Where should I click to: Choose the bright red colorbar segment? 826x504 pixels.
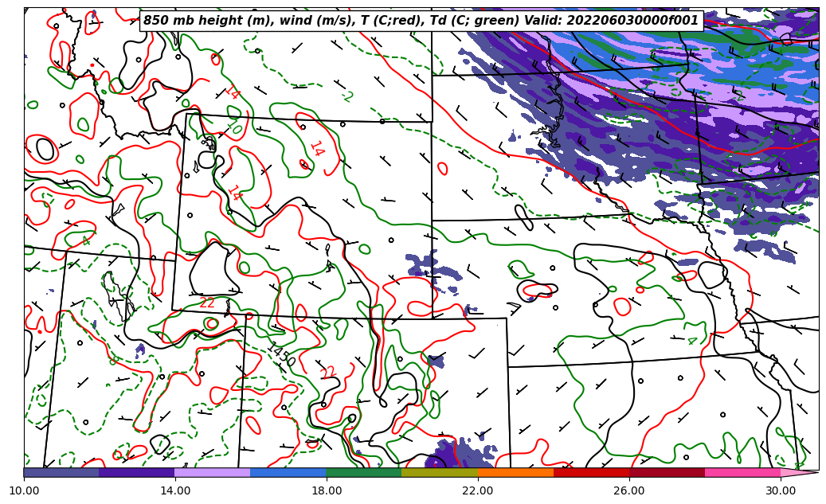(x=591, y=472)
